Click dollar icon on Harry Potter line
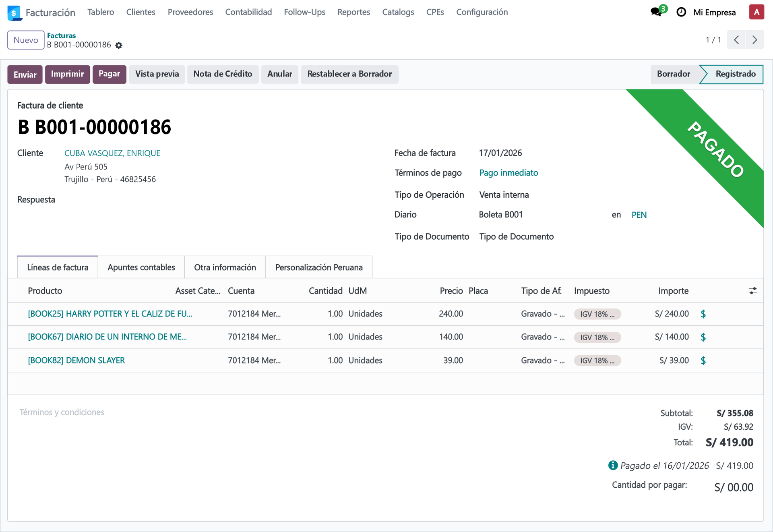773x532 pixels. tap(703, 314)
